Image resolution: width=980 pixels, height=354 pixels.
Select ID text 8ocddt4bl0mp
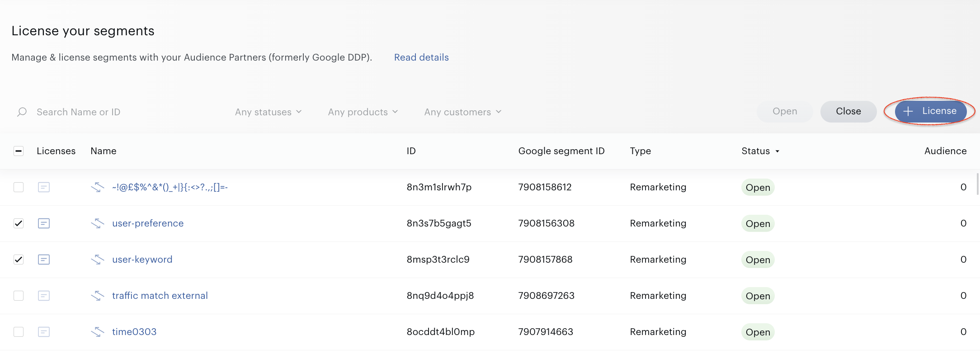441,332
